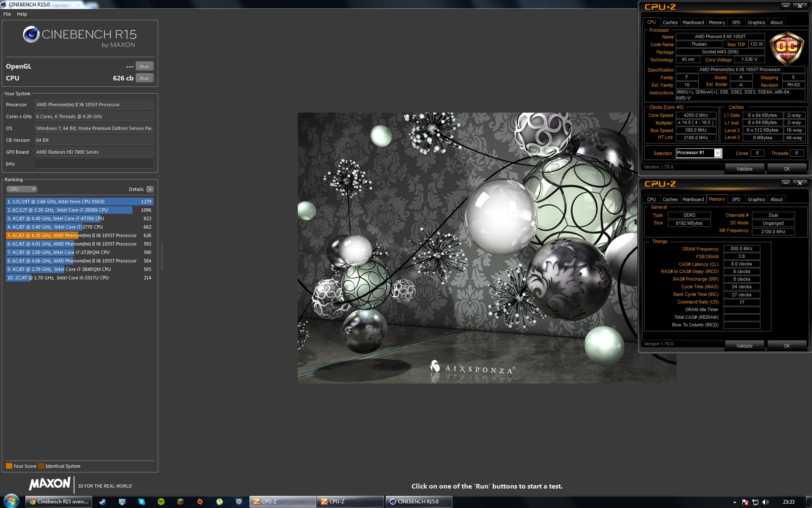Run the CPU benchmark
Viewport: 812px width, 508px height.
(x=144, y=78)
